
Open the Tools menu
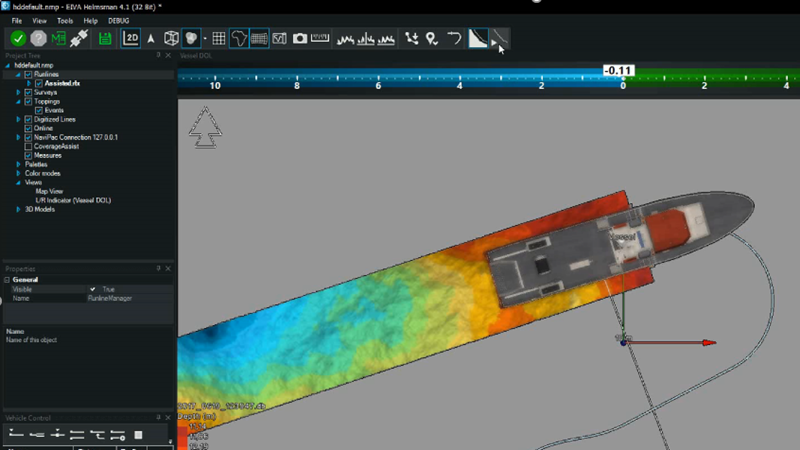tap(65, 21)
